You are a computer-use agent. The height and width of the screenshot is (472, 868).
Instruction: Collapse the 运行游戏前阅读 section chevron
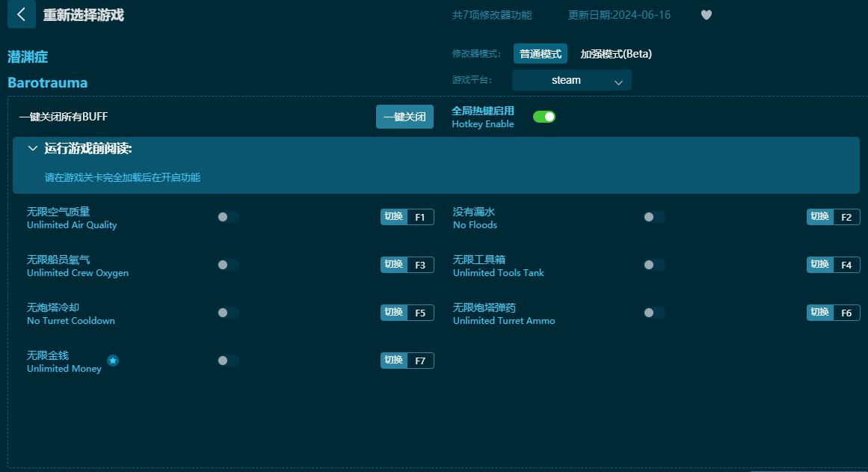(x=33, y=148)
